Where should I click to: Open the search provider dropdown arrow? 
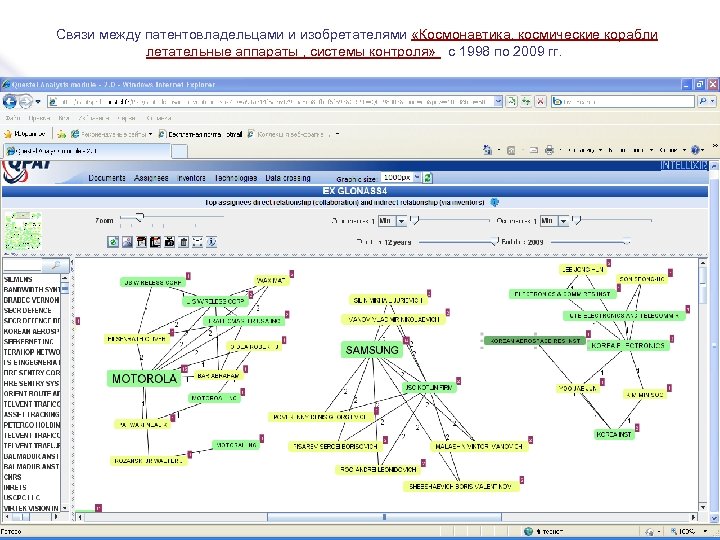[x=713, y=101]
